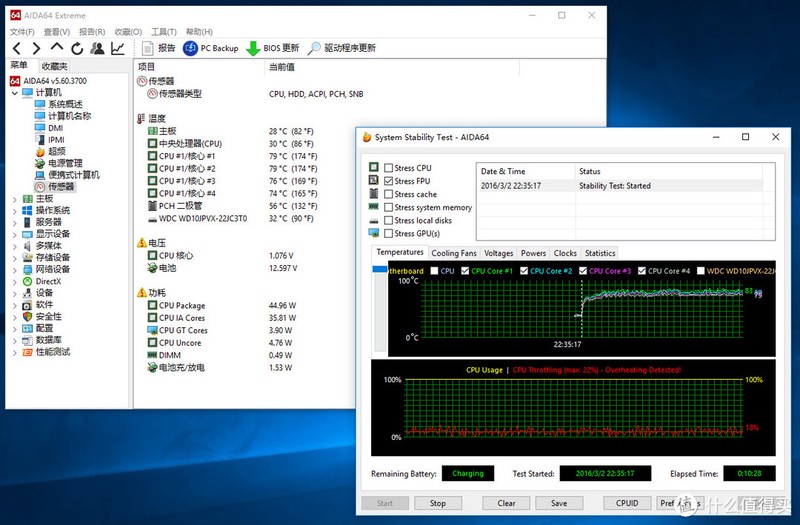The image size is (800, 525).
Task: Expand the 显示设备 tree node
Action: click(x=14, y=235)
